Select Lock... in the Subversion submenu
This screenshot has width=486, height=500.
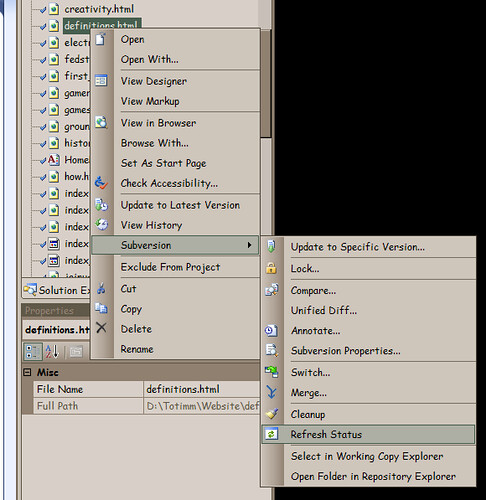368,268
